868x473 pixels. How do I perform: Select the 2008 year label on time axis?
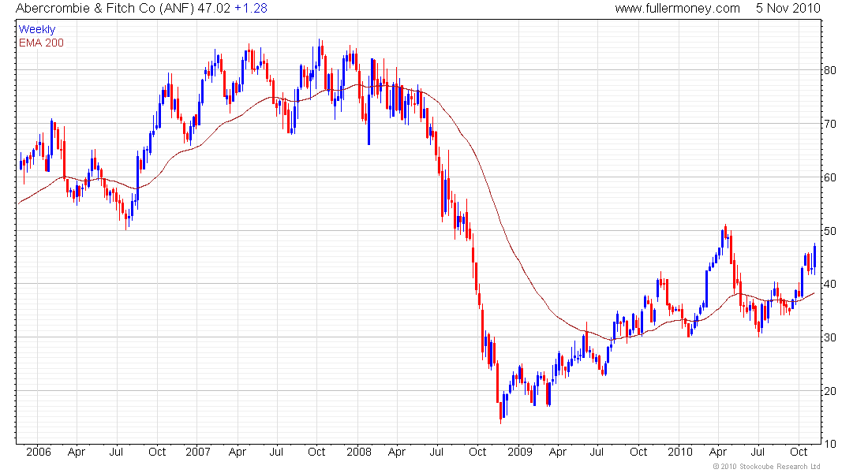pyautogui.click(x=359, y=452)
